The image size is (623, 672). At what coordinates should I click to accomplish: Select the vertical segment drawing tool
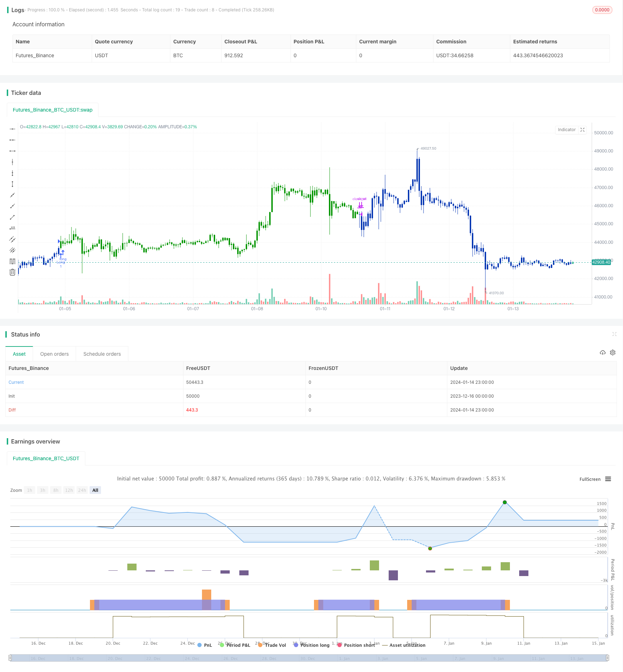click(12, 184)
